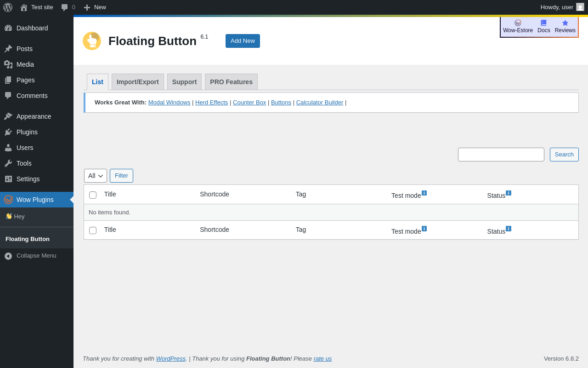Check the select-all checkbox in table footer

click(93, 230)
